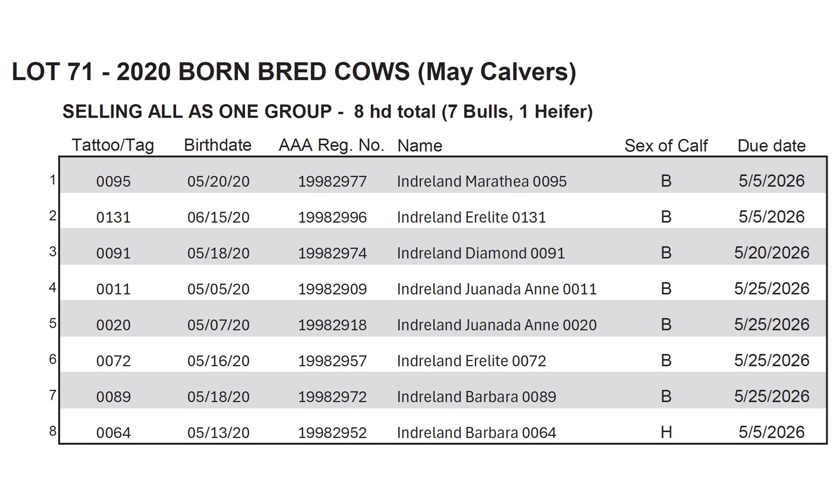Screen dimensions: 837x504
Task: Click the Due date column header
Action: [771, 146]
